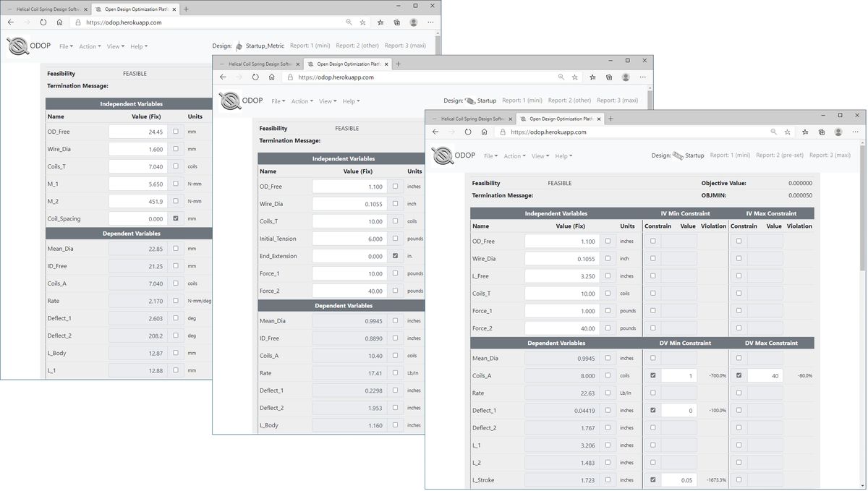Disable the DV Min Constraint for Coils_A
Image resolution: width=868 pixels, height=491 pixels.
(x=653, y=375)
